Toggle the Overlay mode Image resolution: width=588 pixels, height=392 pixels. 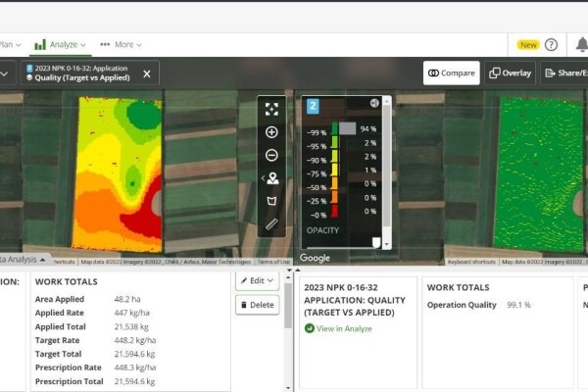click(510, 73)
